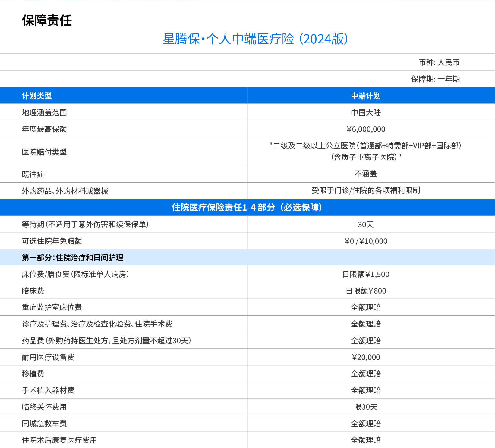Click the row label 床位费/膳食费(限标准单人病房)
495x448 pixels.
pyautogui.click(x=75, y=274)
